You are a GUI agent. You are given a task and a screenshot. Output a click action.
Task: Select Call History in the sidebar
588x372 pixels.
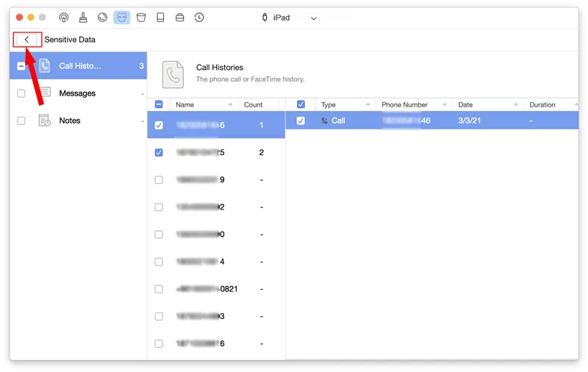79,66
